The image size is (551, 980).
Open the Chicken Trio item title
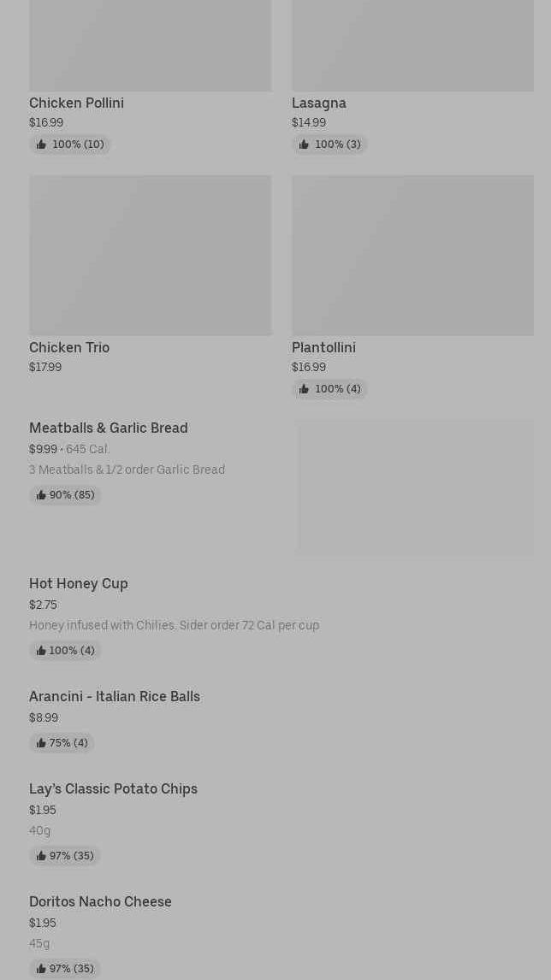coord(69,347)
